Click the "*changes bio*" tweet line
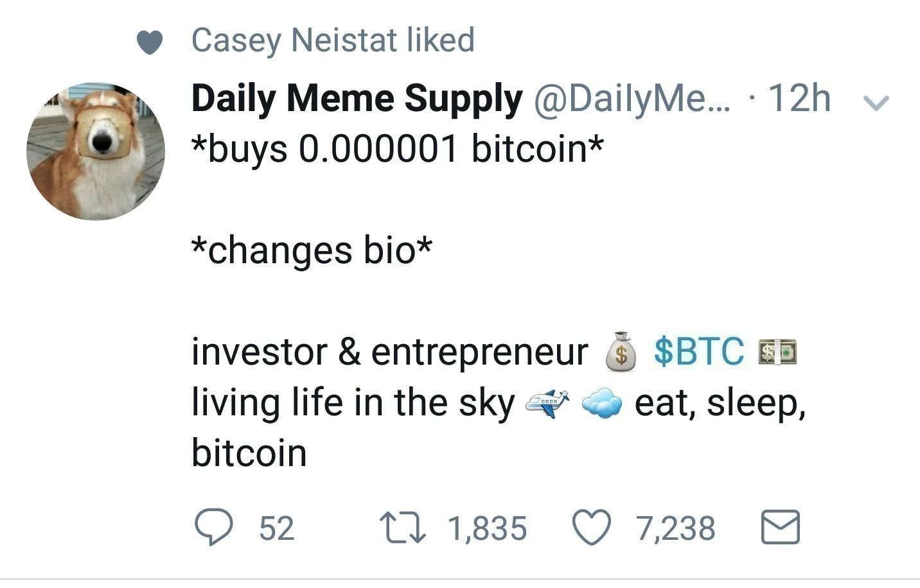Screen dimensions: 920x588 click(x=312, y=250)
